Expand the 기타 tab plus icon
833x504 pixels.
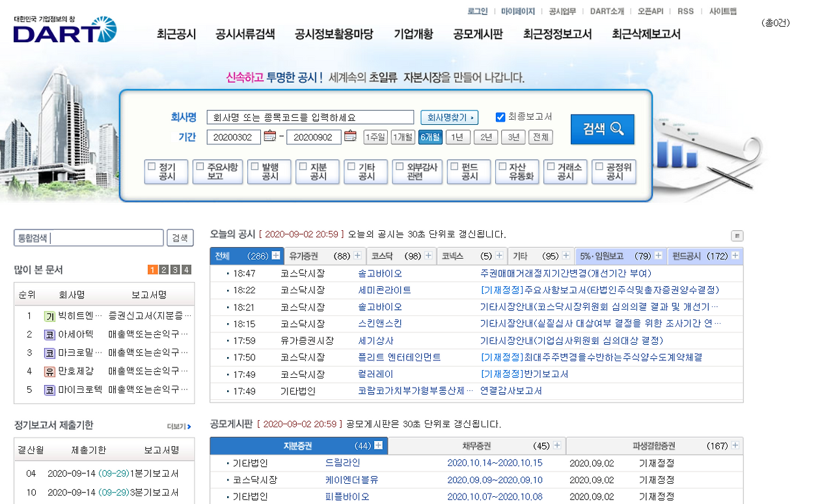(567, 256)
